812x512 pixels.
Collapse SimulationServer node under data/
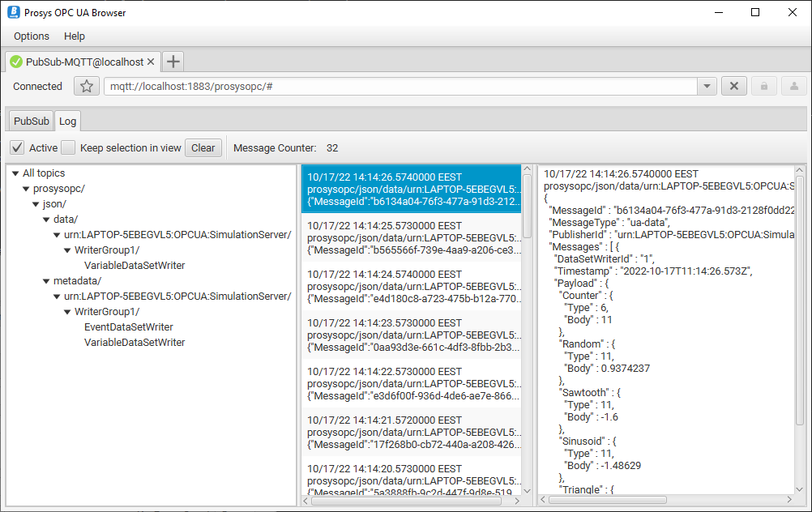coord(57,235)
